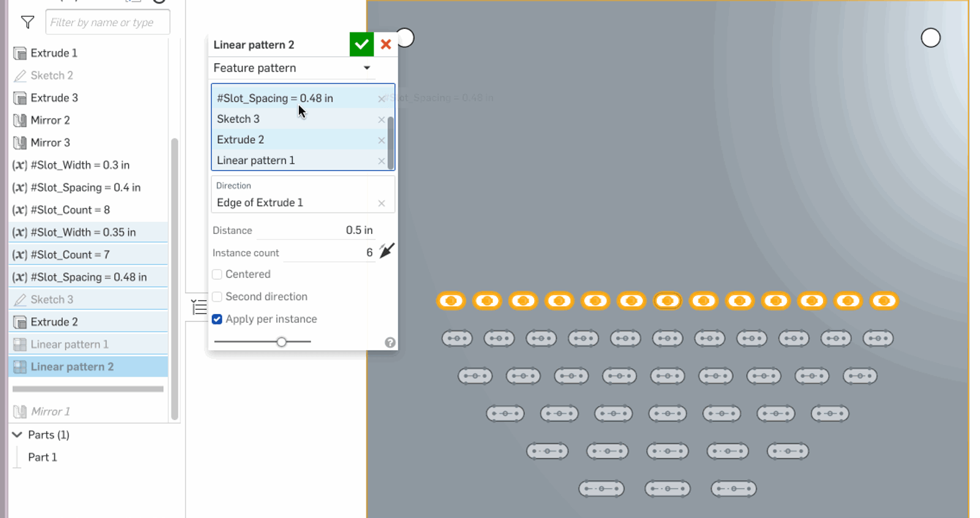Remove Sketch 3 from the feature list
980x518 pixels.
382,120
